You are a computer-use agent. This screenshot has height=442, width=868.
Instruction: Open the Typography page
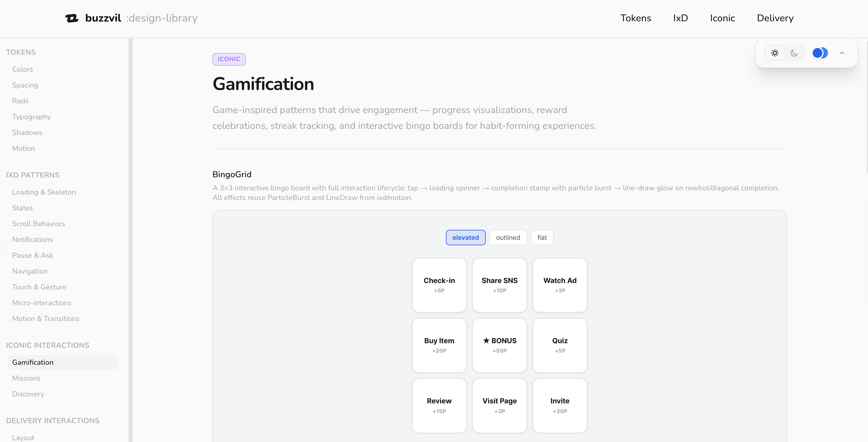[x=31, y=117]
